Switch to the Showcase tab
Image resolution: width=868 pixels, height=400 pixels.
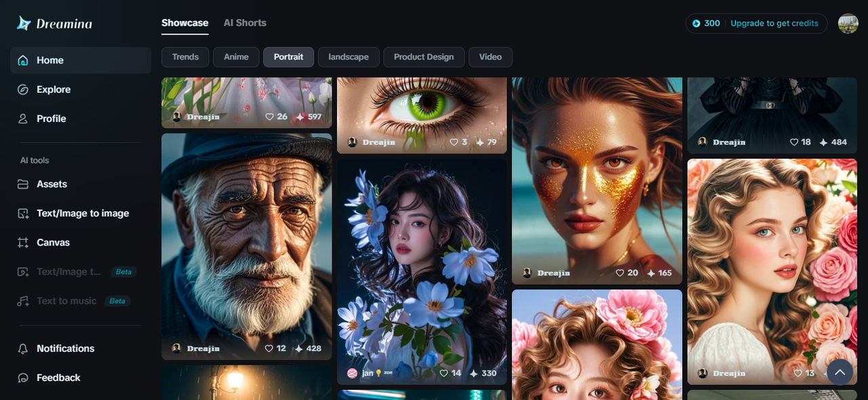click(x=184, y=23)
